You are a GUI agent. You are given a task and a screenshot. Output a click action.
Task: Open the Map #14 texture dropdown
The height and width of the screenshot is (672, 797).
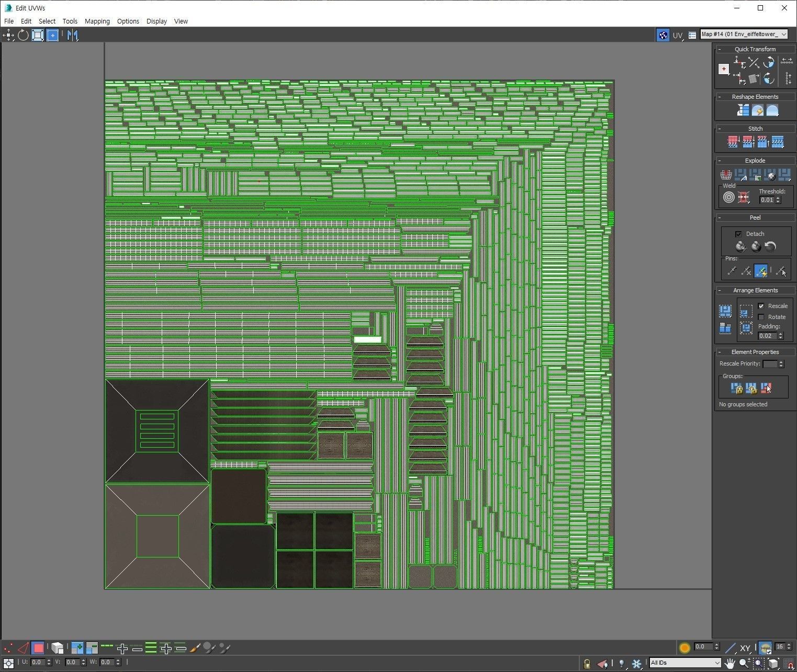744,35
